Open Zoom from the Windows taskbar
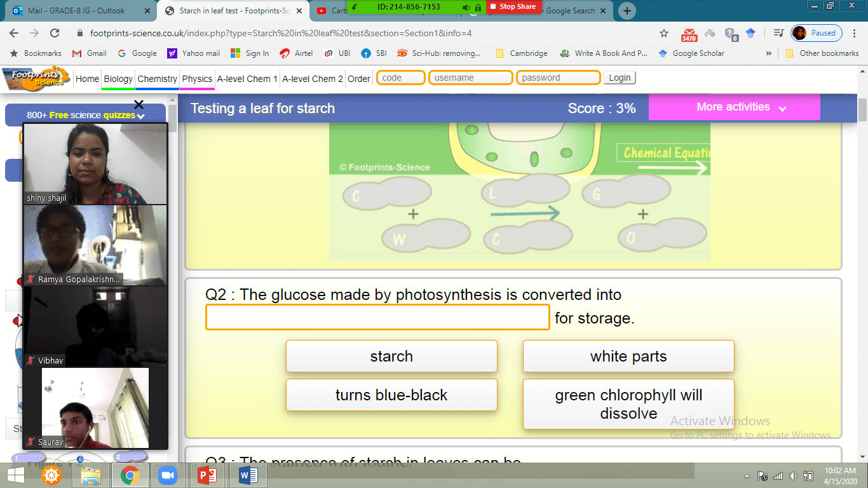868x488 pixels. pos(168,475)
